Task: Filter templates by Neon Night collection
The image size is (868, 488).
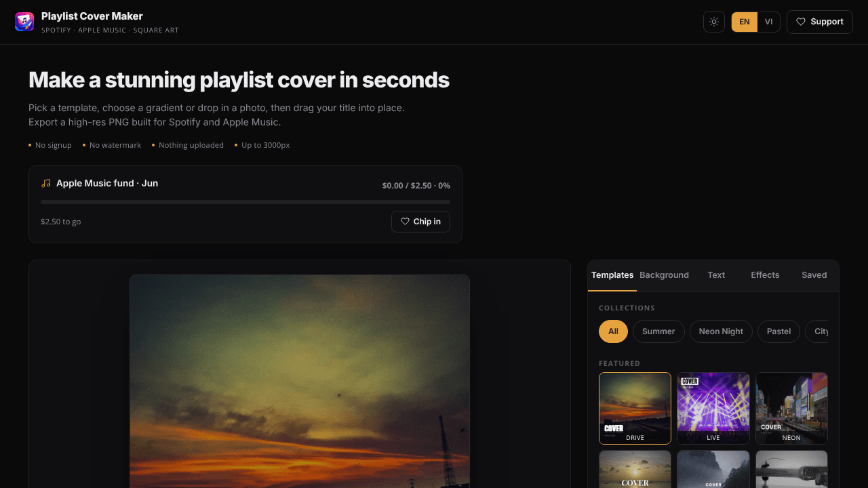Action: pos(721,331)
